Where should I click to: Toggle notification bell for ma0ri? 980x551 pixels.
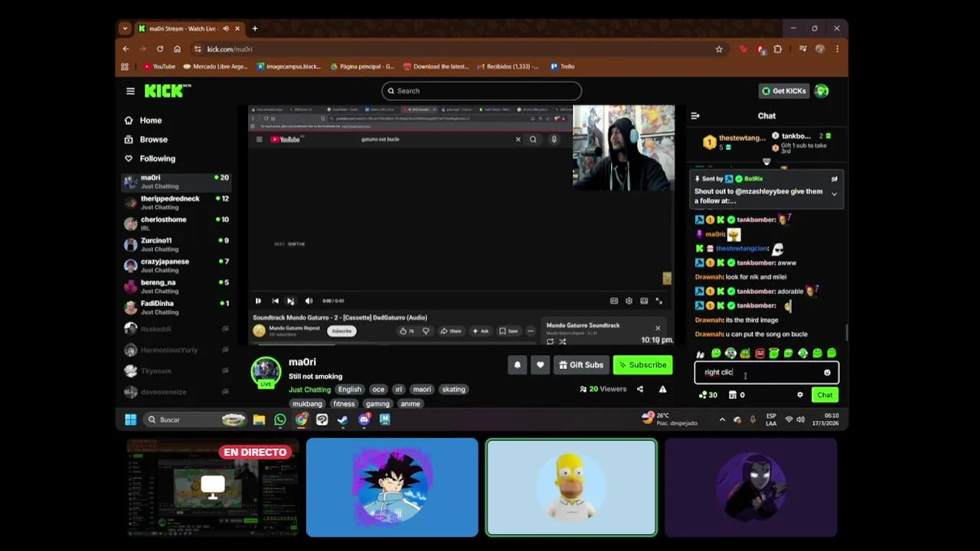[517, 365]
